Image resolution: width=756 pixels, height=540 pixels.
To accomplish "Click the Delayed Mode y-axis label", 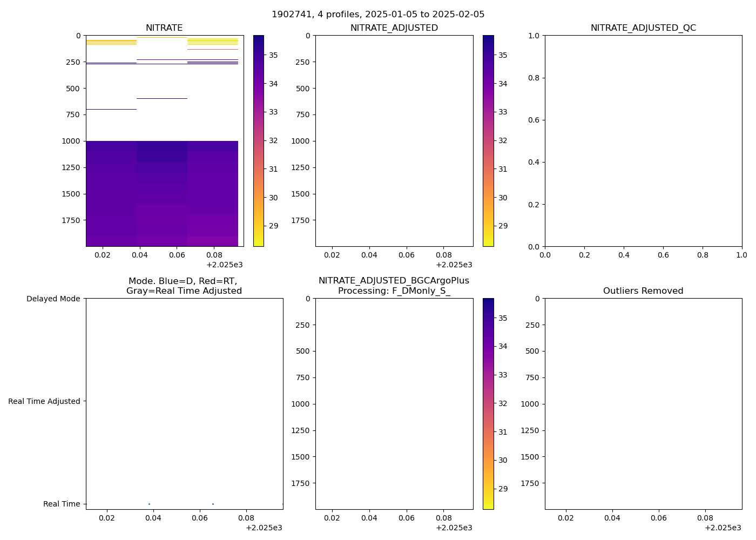I will click(53, 299).
